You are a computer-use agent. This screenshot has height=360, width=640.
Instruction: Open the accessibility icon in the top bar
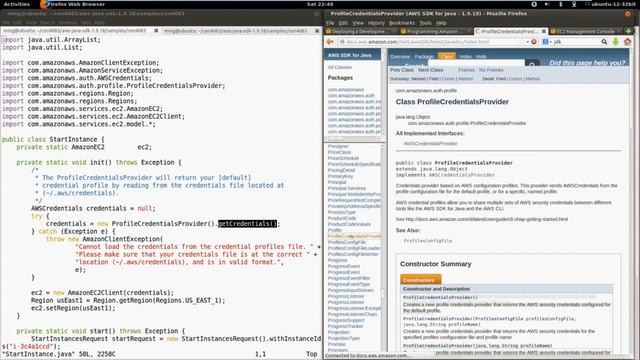(x=534, y=4)
